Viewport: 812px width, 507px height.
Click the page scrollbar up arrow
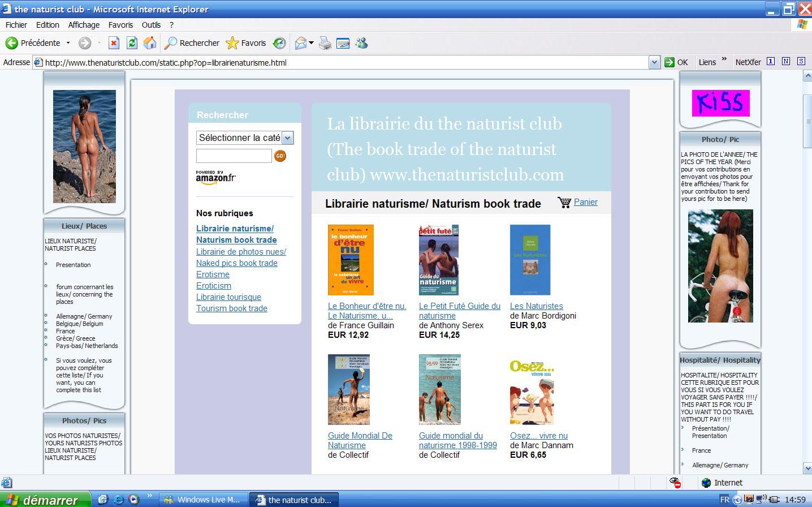[807, 76]
